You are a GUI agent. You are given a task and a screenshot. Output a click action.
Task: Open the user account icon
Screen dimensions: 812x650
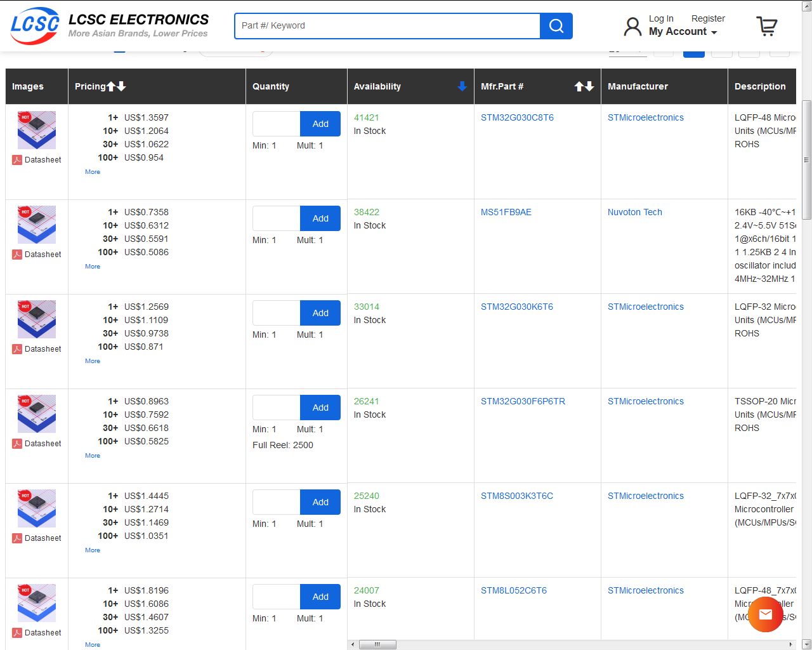tap(632, 26)
